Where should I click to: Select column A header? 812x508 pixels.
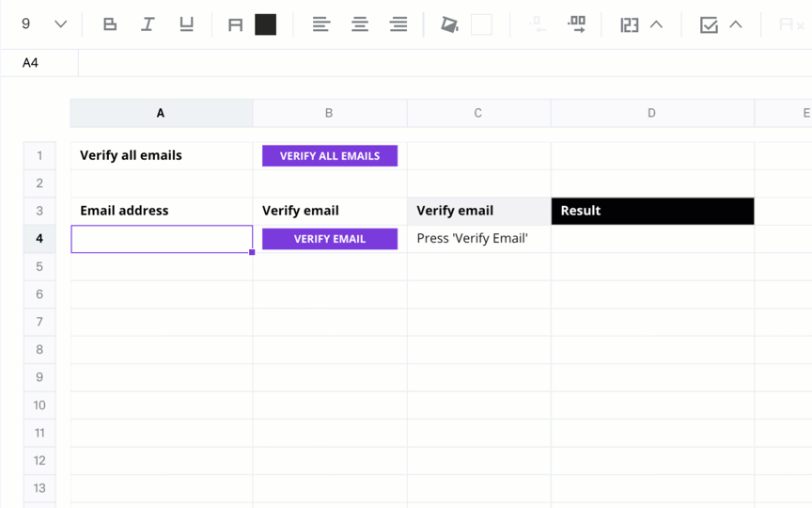click(x=161, y=113)
